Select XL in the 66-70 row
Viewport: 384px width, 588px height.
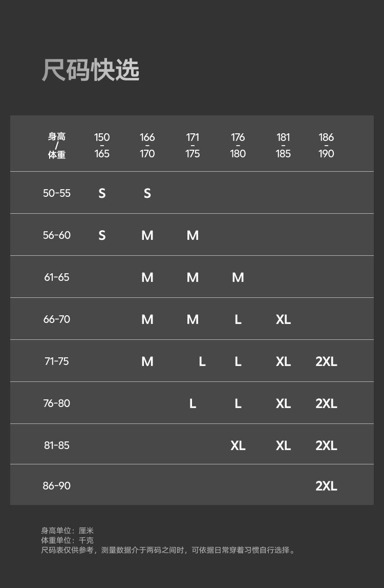283,319
